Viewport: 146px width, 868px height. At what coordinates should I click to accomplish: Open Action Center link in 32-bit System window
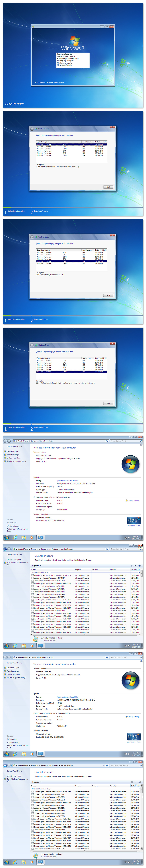point(12,523)
